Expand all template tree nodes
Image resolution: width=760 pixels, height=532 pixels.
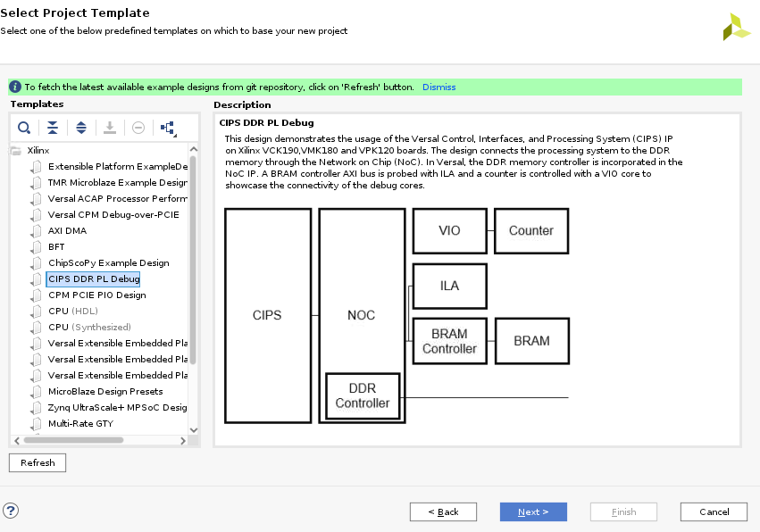(81, 128)
